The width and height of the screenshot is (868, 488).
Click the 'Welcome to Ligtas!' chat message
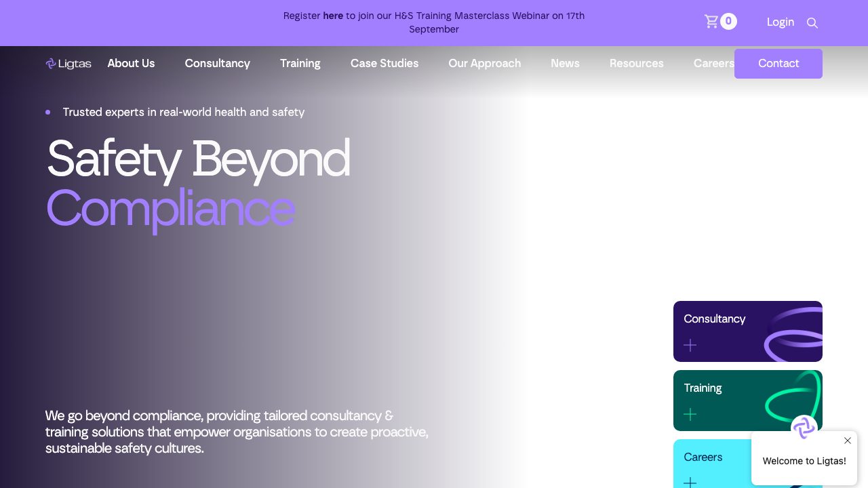tap(804, 461)
